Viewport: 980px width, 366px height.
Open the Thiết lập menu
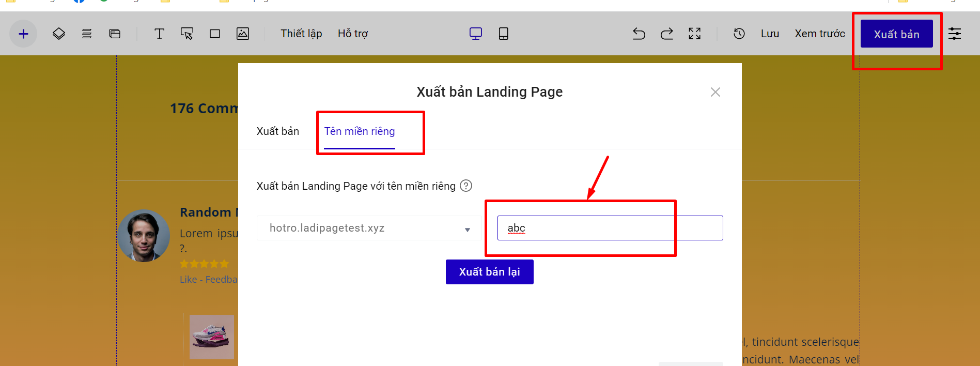pos(301,34)
